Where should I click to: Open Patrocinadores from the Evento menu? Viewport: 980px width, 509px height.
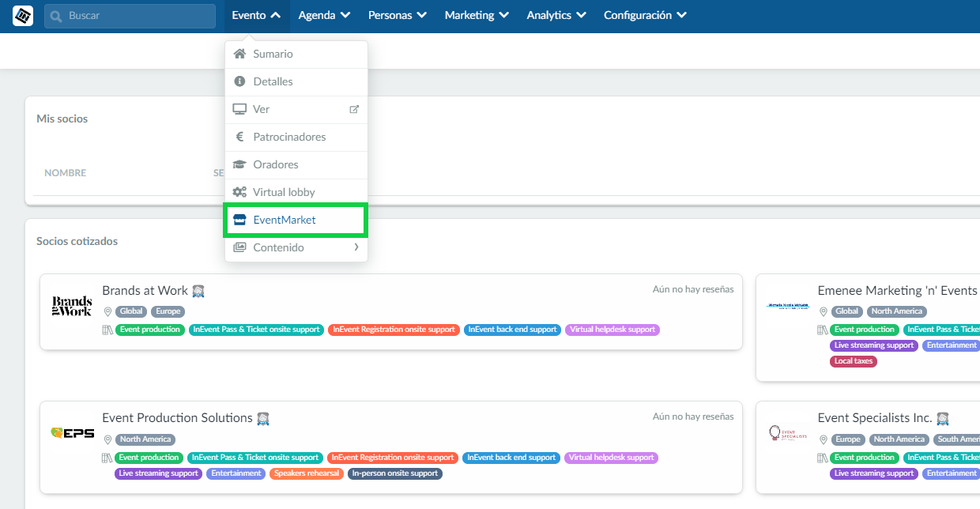296,138
